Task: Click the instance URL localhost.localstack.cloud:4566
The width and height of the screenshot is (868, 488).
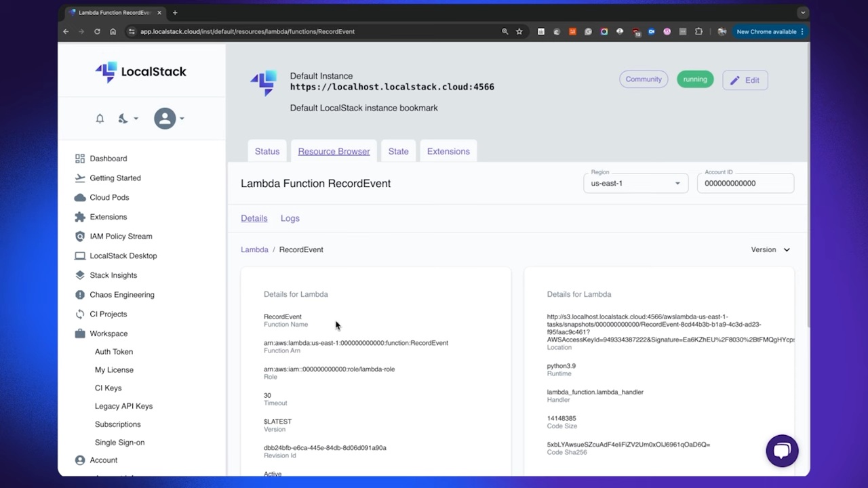Action: [392, 87]
